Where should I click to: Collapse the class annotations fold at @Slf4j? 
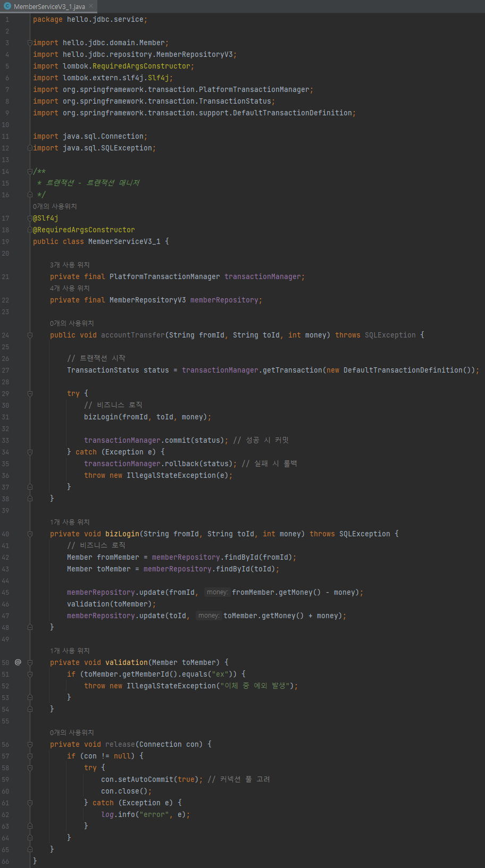point(30,218)
